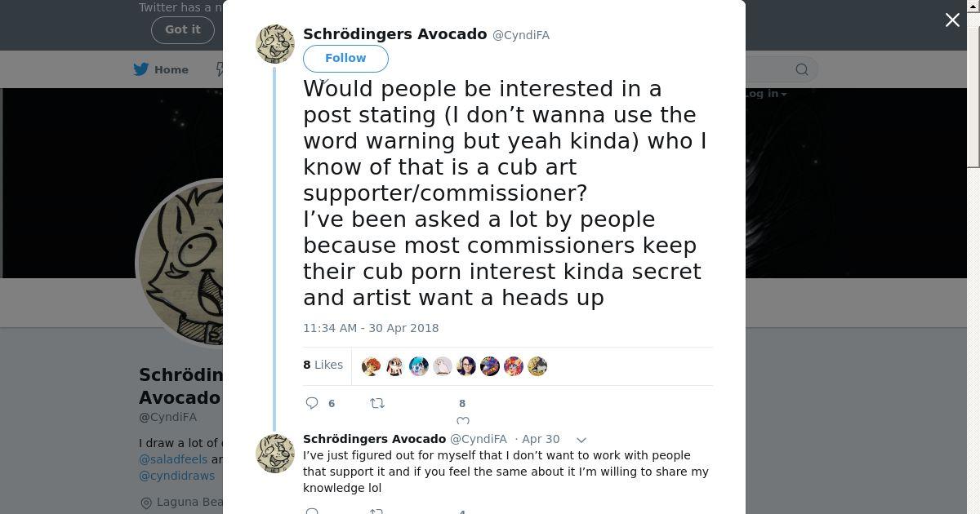Like the tweet using the heart icon

click(x=463, y=421)
